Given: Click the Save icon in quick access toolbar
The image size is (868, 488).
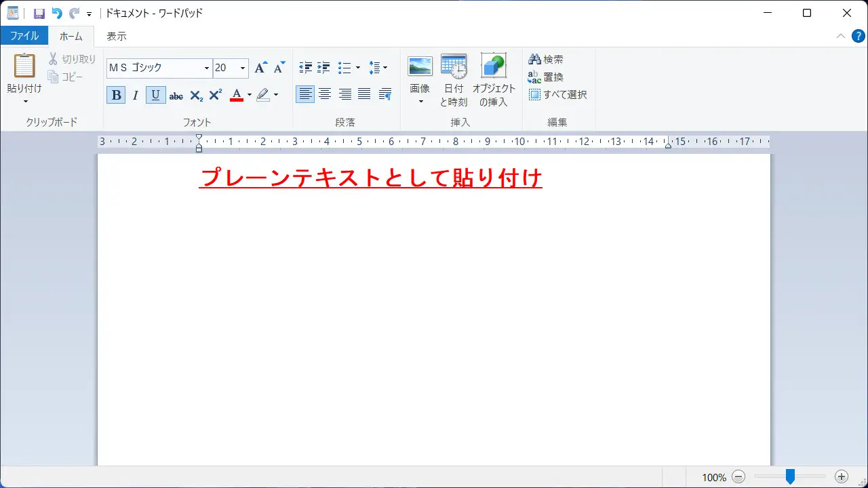Looking at the screenshot, I should (x=39, y=14).
